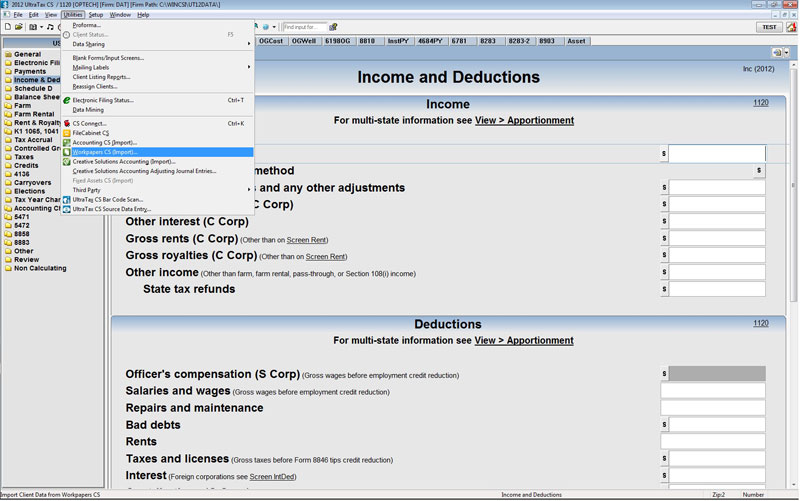The image size is (800, 501).
Task: Click the New Client toolbar icon
Action: point(8,27)
